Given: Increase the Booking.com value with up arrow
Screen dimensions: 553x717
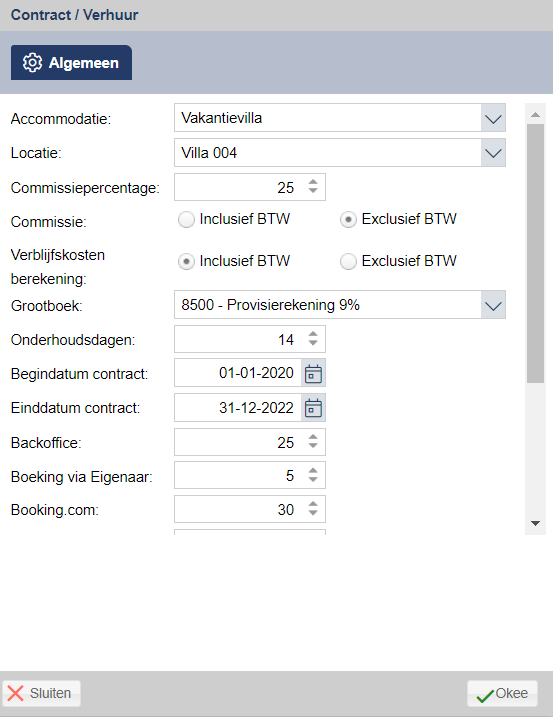Looking at the screenshot, I should pyautogui.click(x=313, y=504).
